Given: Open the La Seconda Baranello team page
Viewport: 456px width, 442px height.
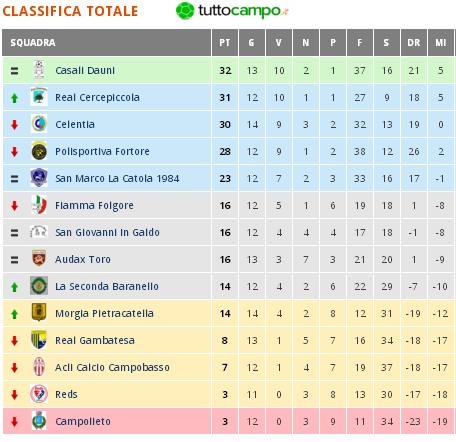Looking at the screenshot, I should click(x=107, y=286).
